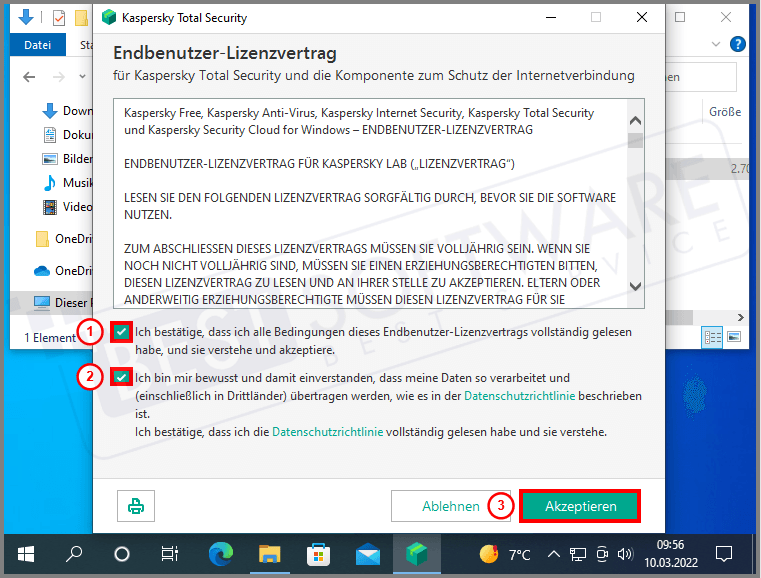Click the license text scroll-up arrow

click(635, 120)
